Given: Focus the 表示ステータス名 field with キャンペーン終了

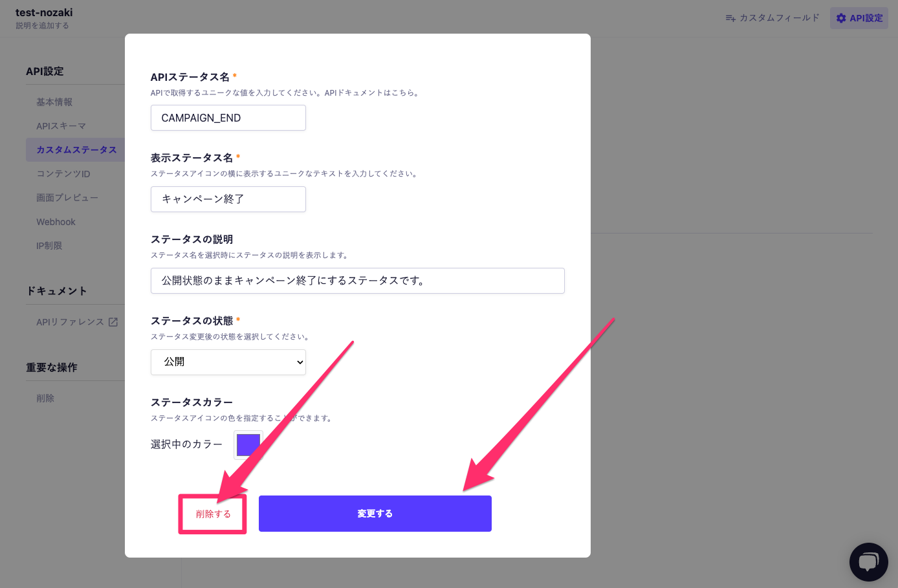Looking at the screenshot, I should 228,199.
